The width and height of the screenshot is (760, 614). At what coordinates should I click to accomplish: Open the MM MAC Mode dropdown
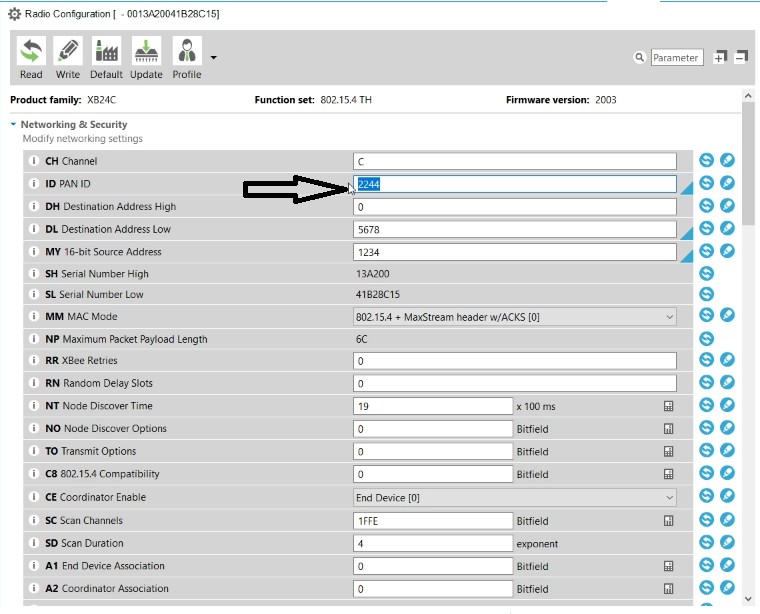[x=515, y=317]
